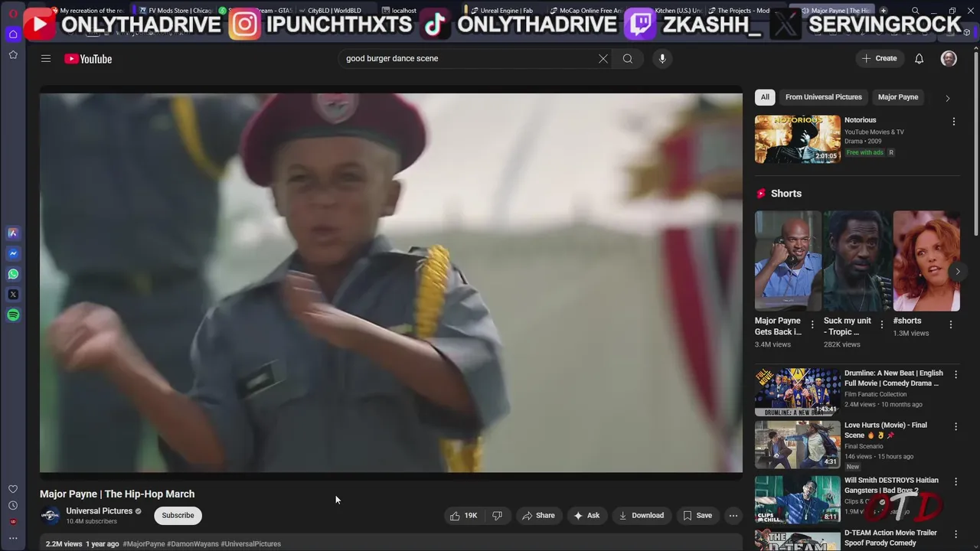Click the heart icon in sidebar
This screenshot has height=551, width=980.
coord(13,489)
